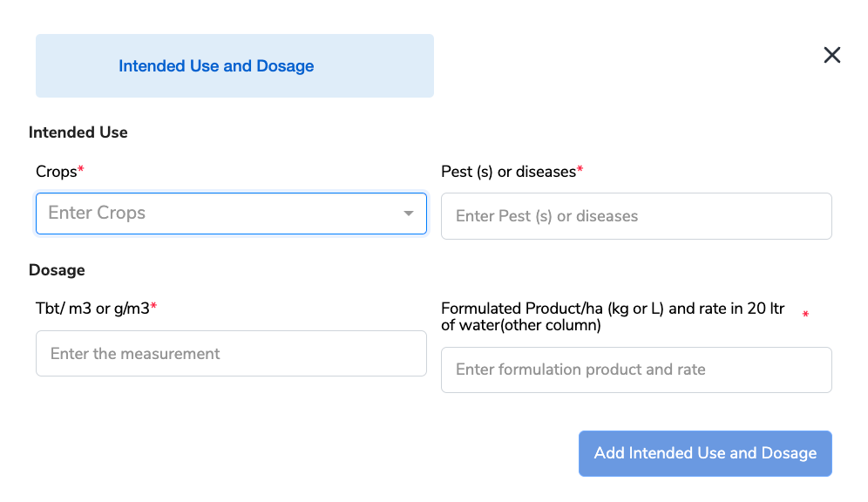Image resolution: width=868 pixels, height=502 pixels.
Task: Click the Enter Crops placeholder text
Action: point(97,214)
